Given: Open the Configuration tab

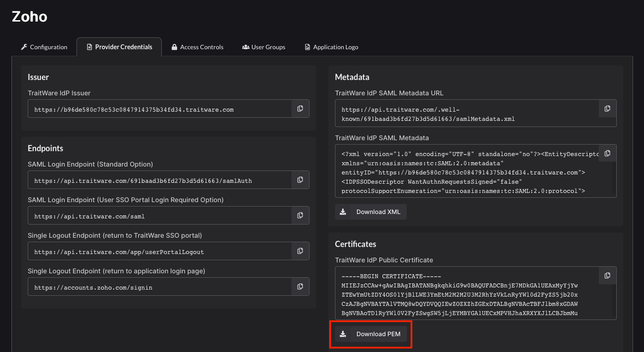Looking at the screenshot, I should [x=44, y=47].
